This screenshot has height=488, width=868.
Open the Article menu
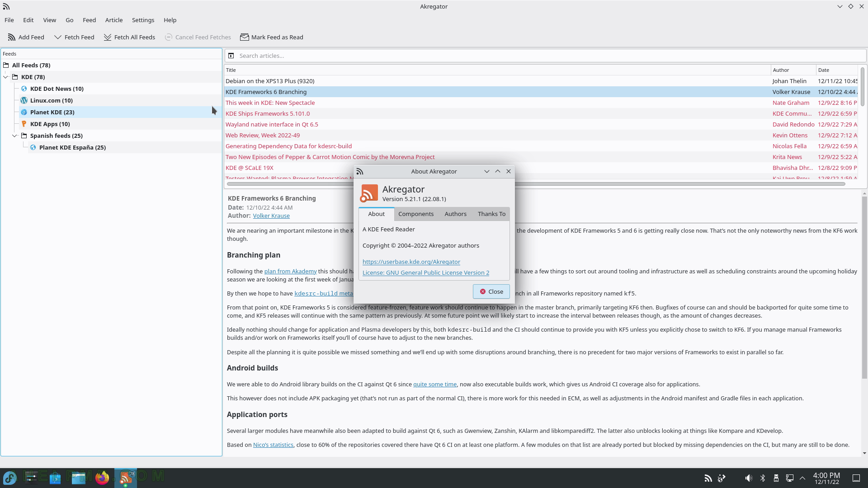pos(114,20)
